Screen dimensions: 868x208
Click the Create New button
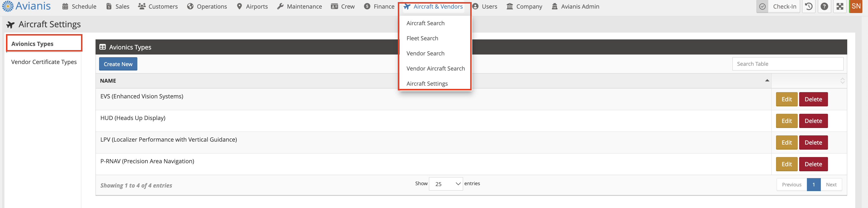tap(118, 64)
